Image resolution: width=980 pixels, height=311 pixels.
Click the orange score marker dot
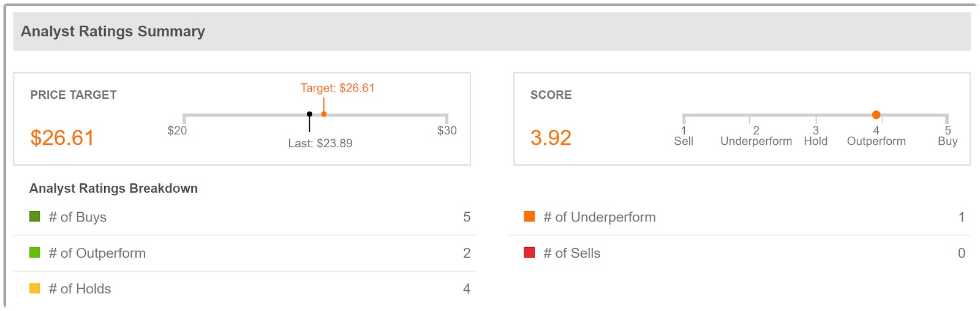pos(876,115)
